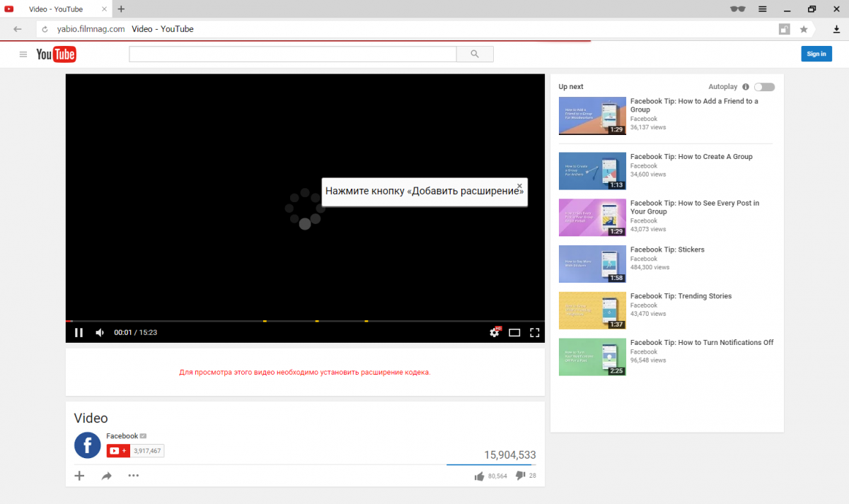Open the browser downloads arrow icon
The width and height of the screenshot is (849, 504).
point(836,29)
